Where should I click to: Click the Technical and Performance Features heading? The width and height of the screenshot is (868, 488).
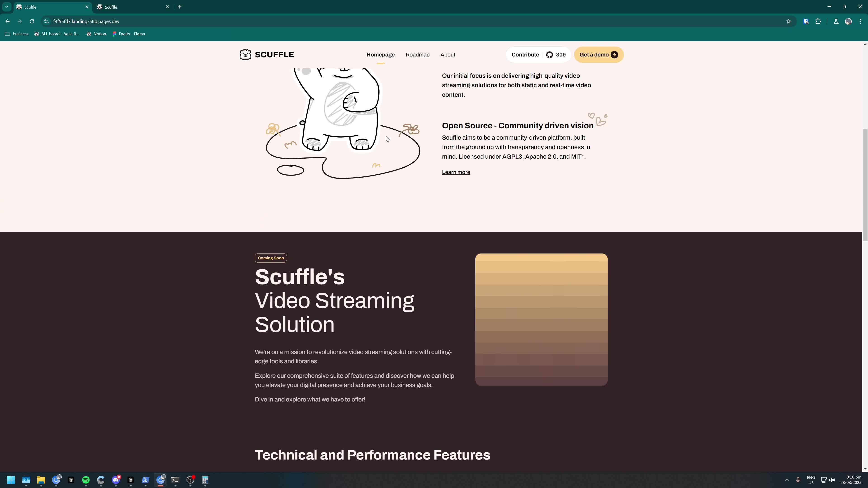tap(372, 455)
